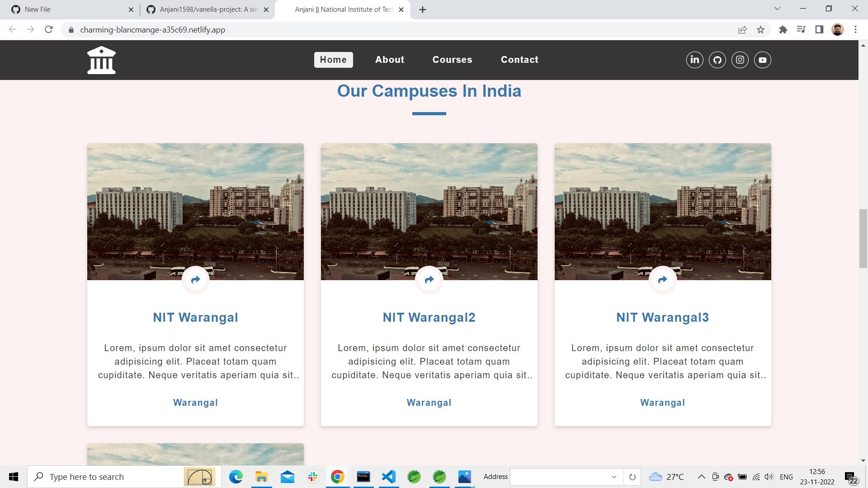Image resolution: width=868 pixels, height=488 pixels.
Task: Open the Courses menu item
Action: click(x=452, y=60)
